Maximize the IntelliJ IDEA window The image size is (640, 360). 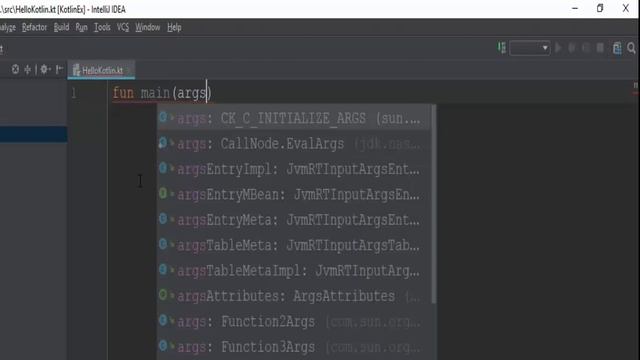[600, 8]
